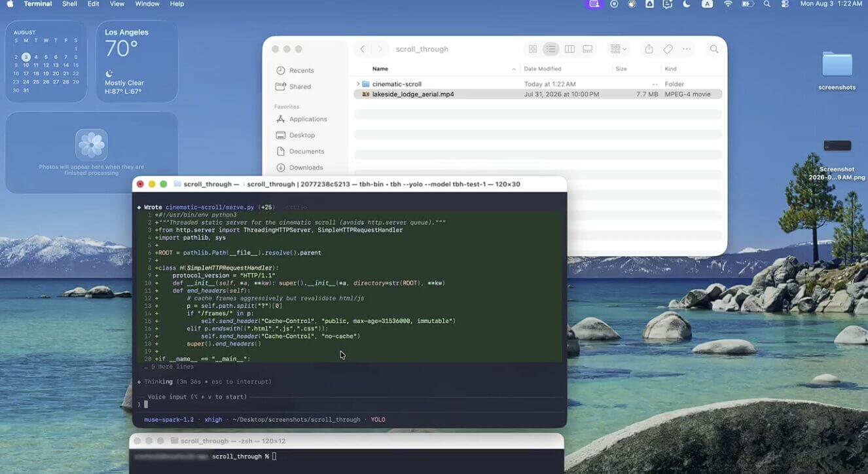Sort Finder list by Kind column
Viewport: 868px width, 474px height.
(670, 69)
